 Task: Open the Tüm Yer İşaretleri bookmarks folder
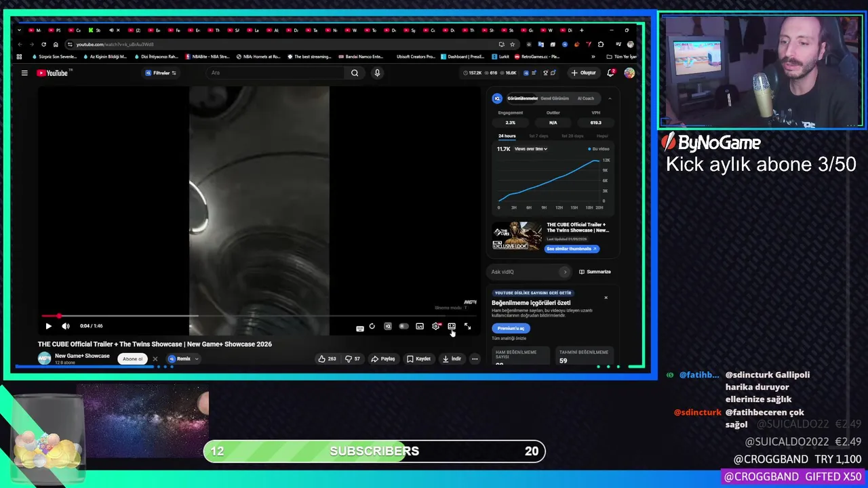coord(620,57)
